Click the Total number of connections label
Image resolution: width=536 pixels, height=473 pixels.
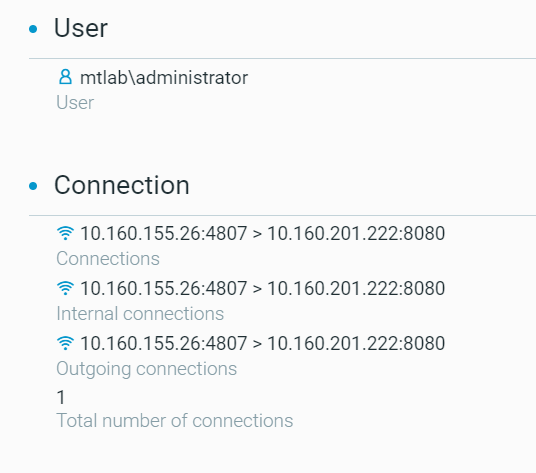coord(175,420)
